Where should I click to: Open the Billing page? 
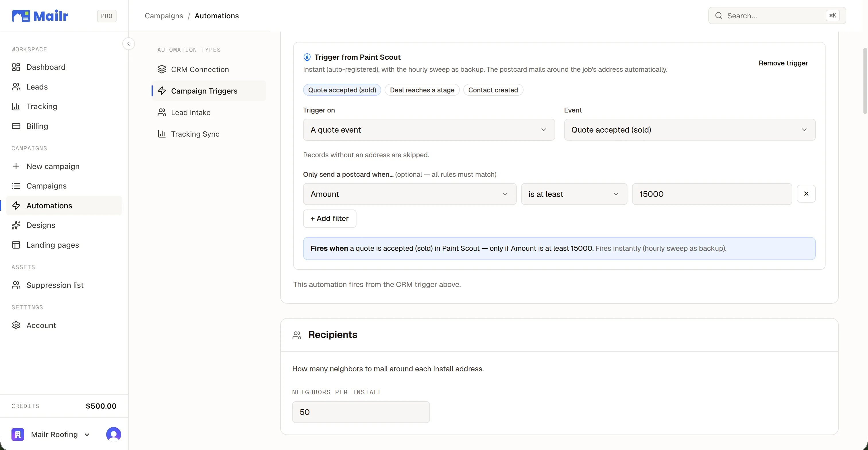click(x=64, y=126)
